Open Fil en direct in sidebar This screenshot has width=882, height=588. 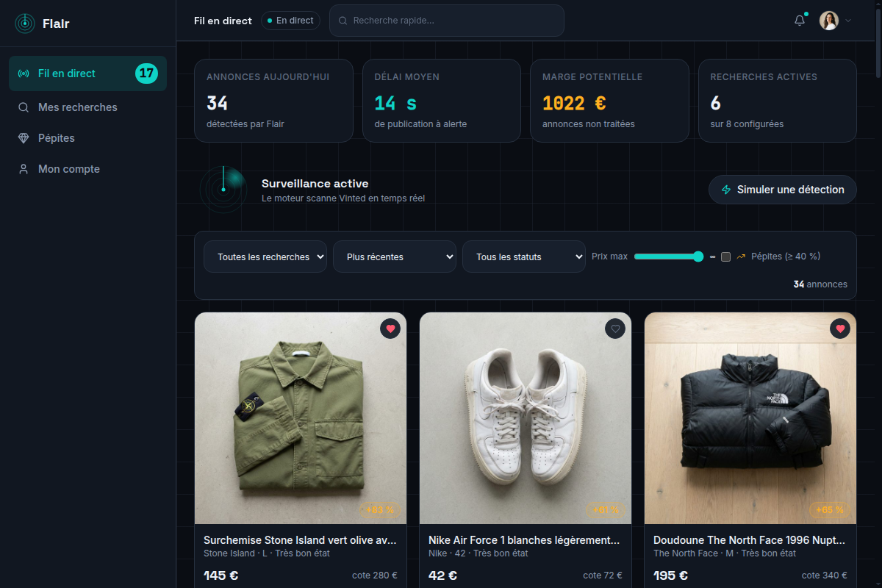coord(87,73)
